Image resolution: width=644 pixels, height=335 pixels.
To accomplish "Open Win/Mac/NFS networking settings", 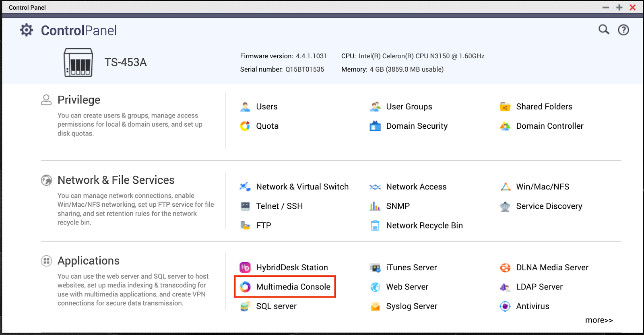I will [x=543, y=187].
